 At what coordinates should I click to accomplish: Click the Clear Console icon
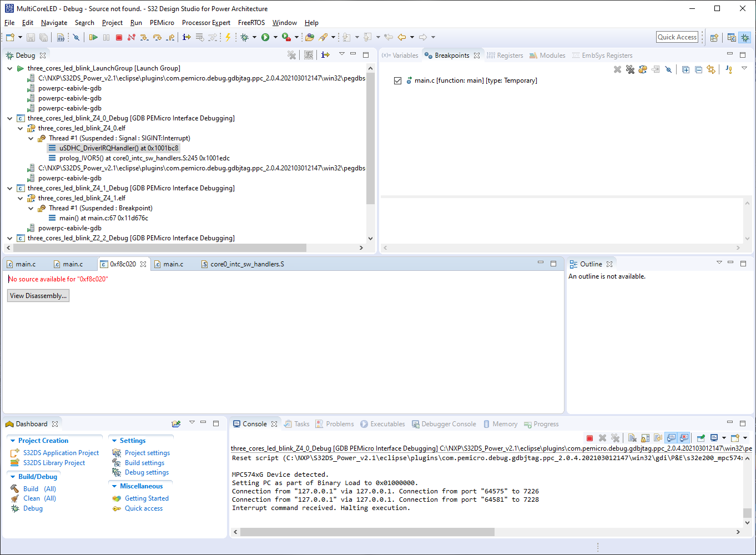632,438
